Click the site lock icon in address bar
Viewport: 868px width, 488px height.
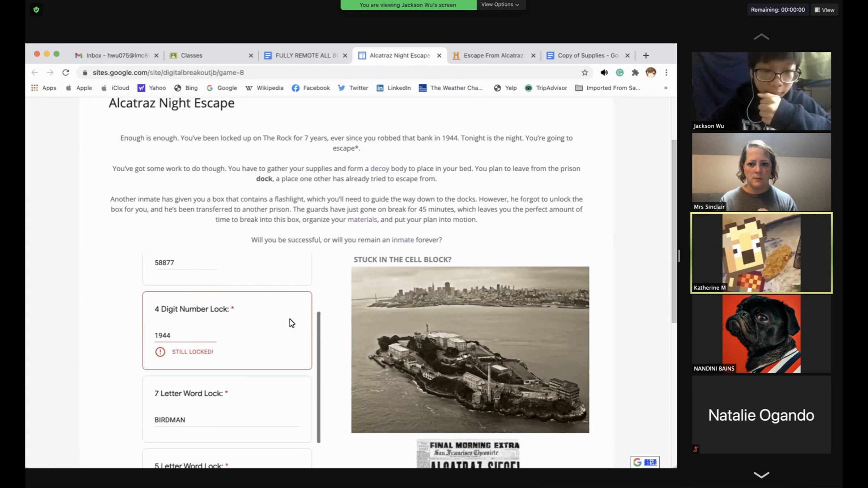(85, 73)
